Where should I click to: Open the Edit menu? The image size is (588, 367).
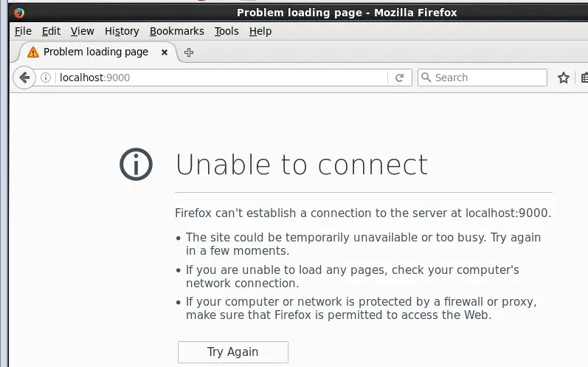(51, 31)
